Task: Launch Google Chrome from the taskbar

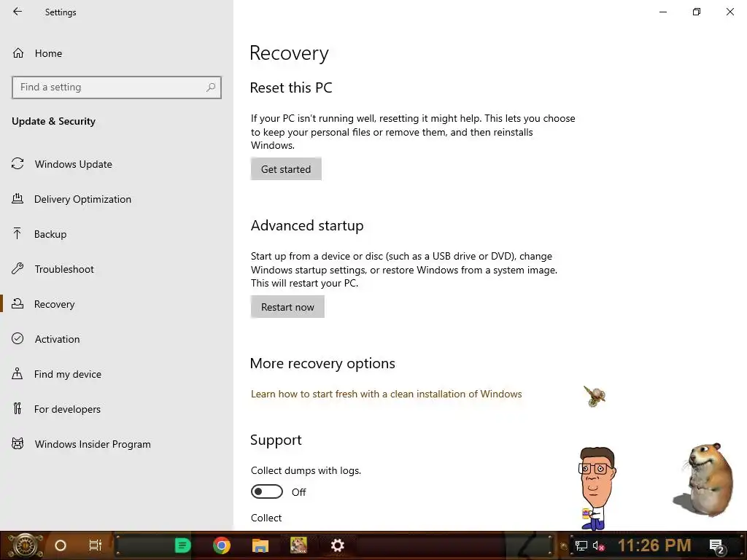Action: [222, 545]
